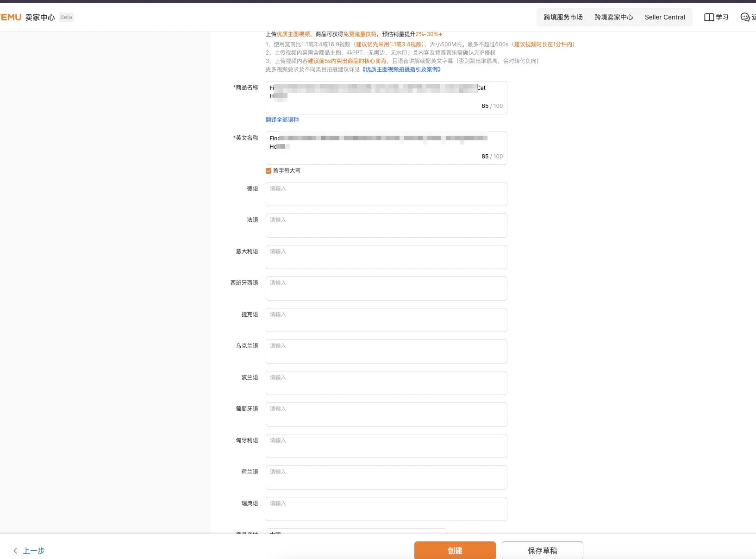
Task: Click the 西班牙语 text area
Action: (386, 289)
